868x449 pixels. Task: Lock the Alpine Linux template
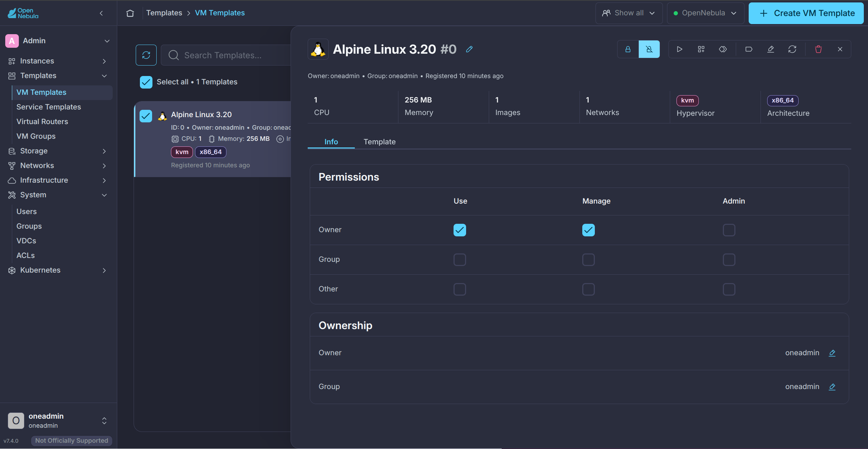[x=628, y=49]
